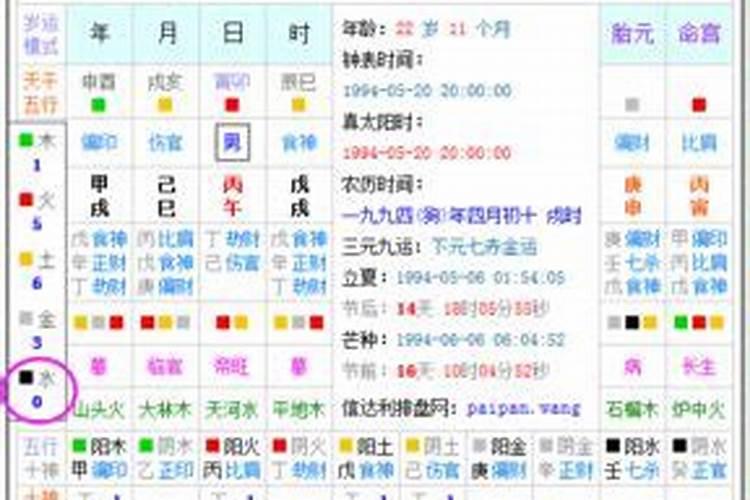Click the color squares row under 胎元 庚申
Viewport: 750px width, 500px height.
point(632,323)
